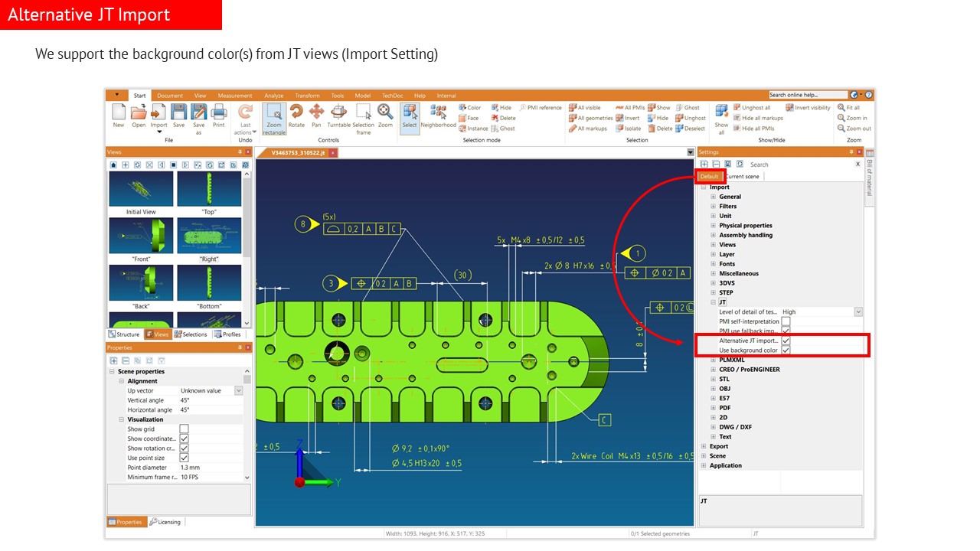This screenshot has width=980, height=551.
Task: Switch to the Licensing tab
Action: click(165, 522)
